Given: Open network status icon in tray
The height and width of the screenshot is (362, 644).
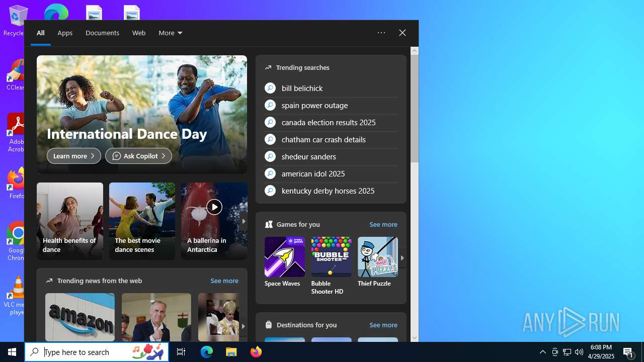Looking at the screenshot, I should pos(567,352).
